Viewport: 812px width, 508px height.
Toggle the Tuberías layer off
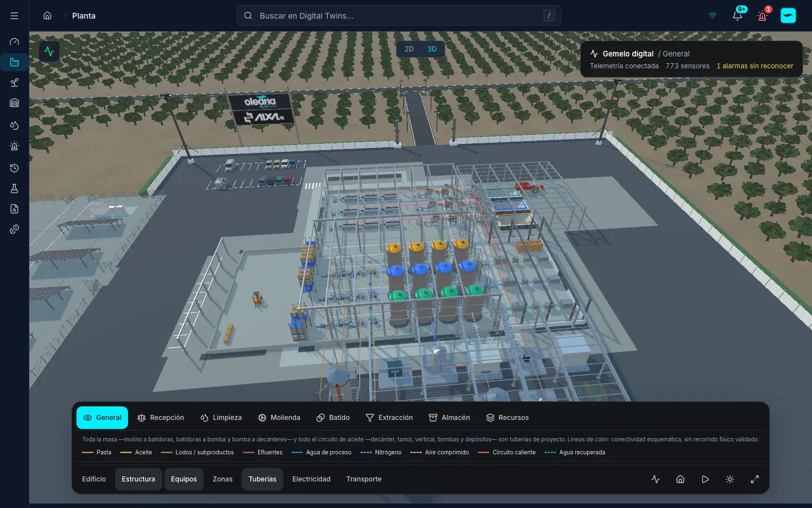point(263,479)
